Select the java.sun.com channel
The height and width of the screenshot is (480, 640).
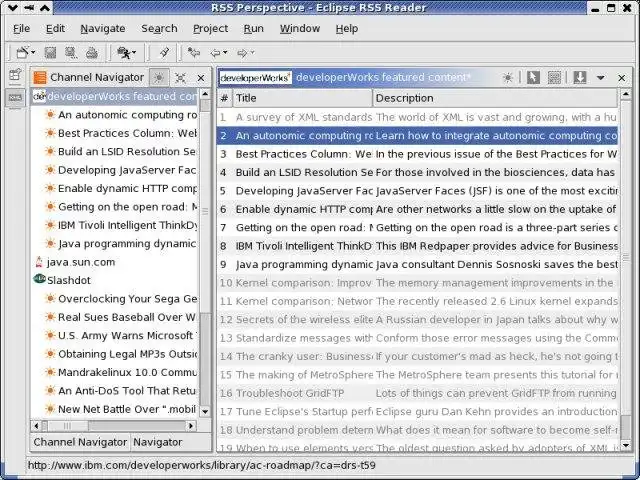81,262
